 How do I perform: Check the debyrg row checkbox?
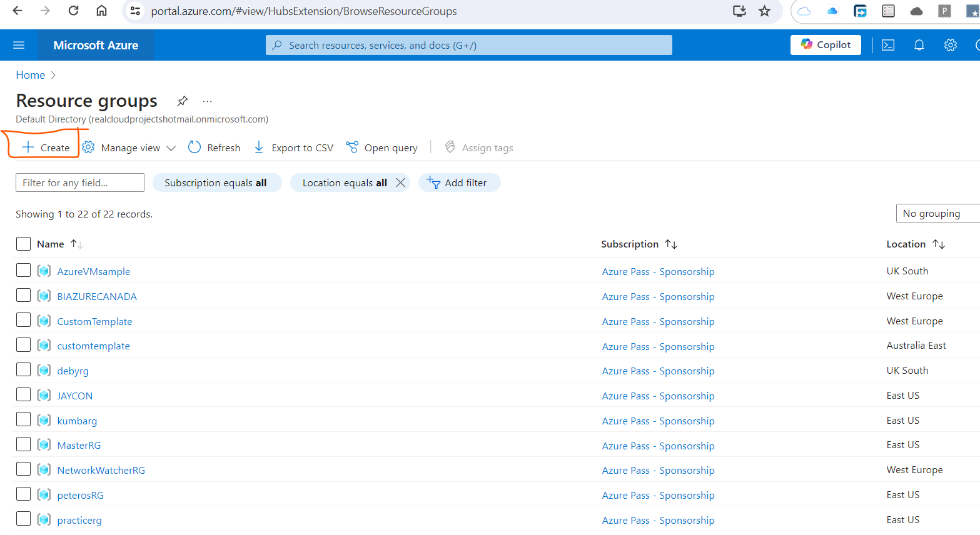pyautogui.click(x=23, y=369)
